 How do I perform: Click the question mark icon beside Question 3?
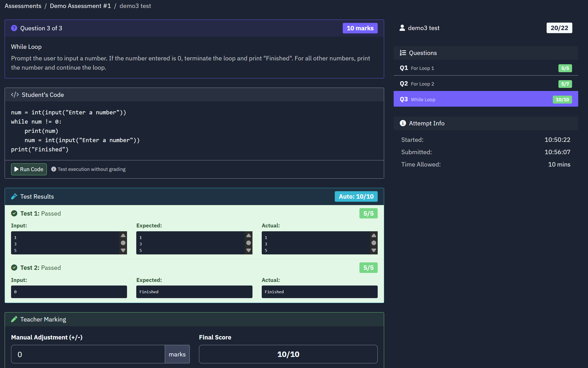click(x=14, y=28)
